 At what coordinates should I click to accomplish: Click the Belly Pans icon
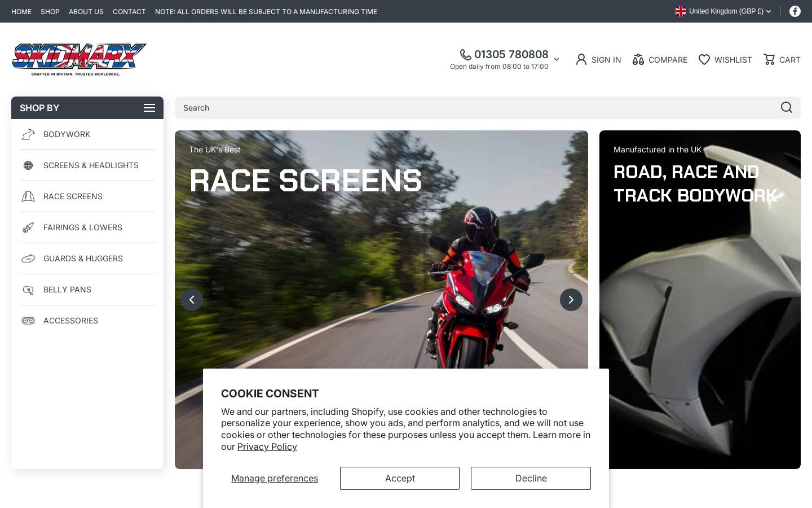pyautogui.click(x=28, y=290)
